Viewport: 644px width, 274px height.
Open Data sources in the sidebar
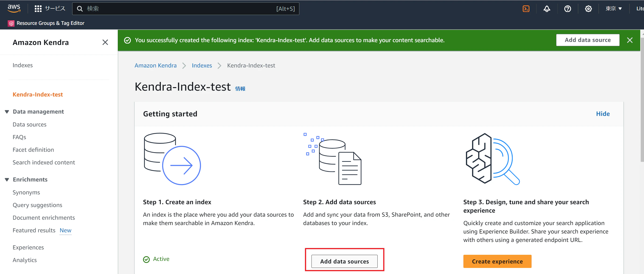[x=29, y=125]
